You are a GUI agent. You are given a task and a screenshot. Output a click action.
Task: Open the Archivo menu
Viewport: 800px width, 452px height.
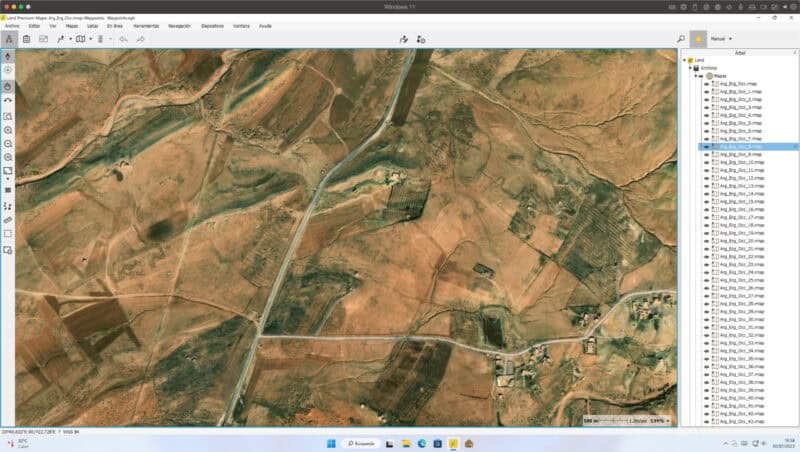pyautogui.click(x=12, y=26)
